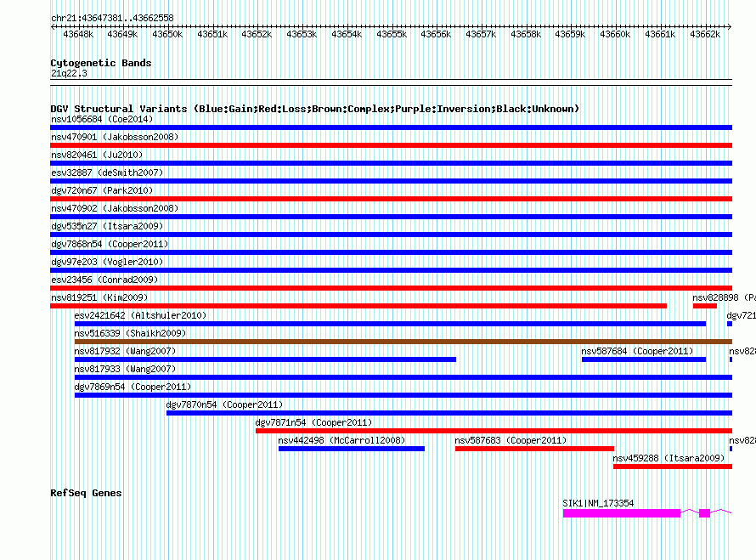Image resolution: width=756 pixels, height=560 pixels.
Task: Select the nsv470901 (Jakobsson2008) red loss bar
Action: coord(391,145)
